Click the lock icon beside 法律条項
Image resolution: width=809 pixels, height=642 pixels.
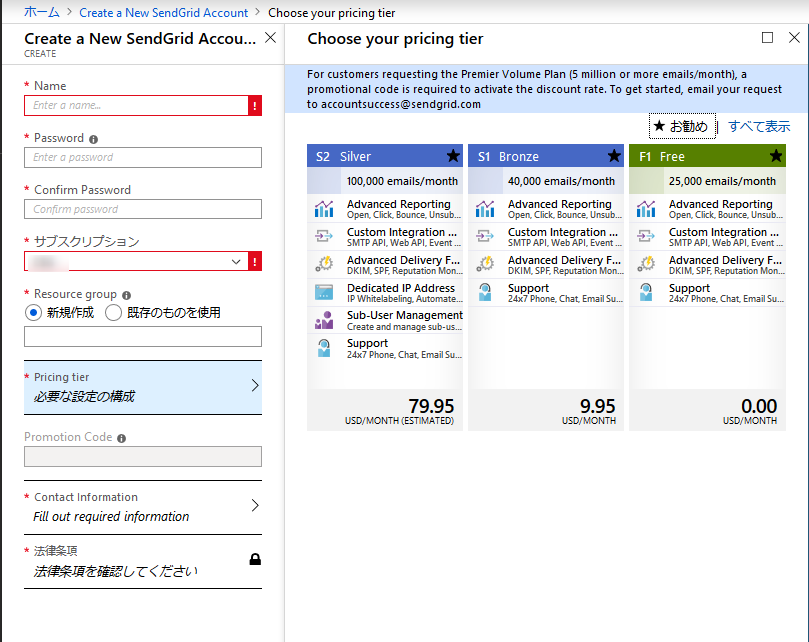coord(255,559)
